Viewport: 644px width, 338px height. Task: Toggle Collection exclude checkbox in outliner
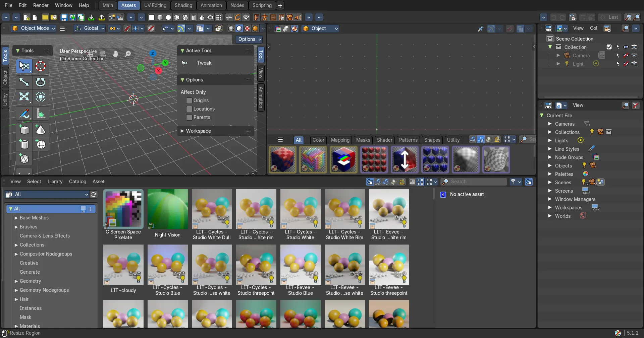(609, 47)
